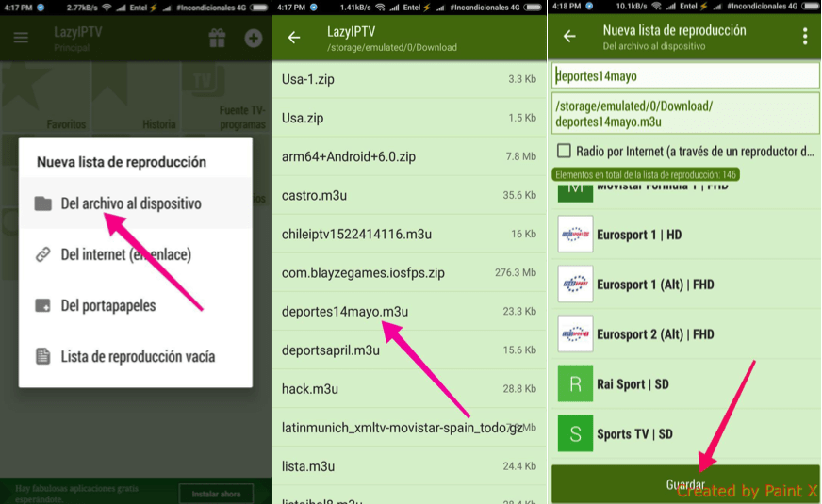Tap the Guardar button
This screenshot has width=822, height=504.
685,484
